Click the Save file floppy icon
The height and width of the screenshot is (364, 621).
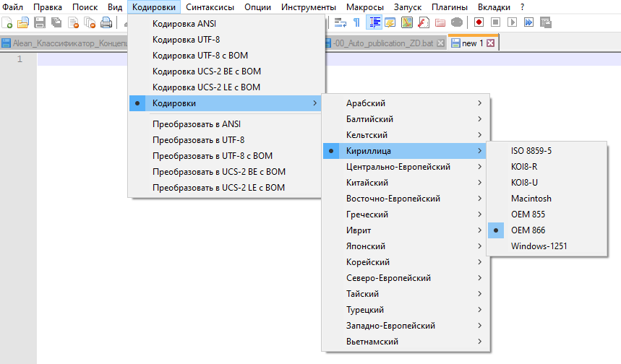[40, 22]
